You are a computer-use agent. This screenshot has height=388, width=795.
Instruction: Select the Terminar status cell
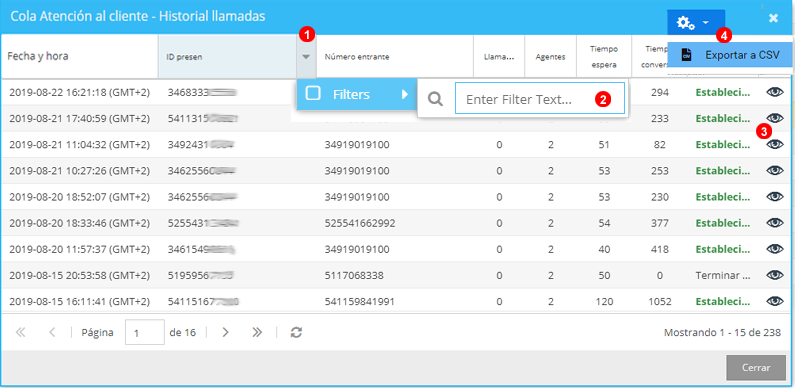[x=722, y=275]
